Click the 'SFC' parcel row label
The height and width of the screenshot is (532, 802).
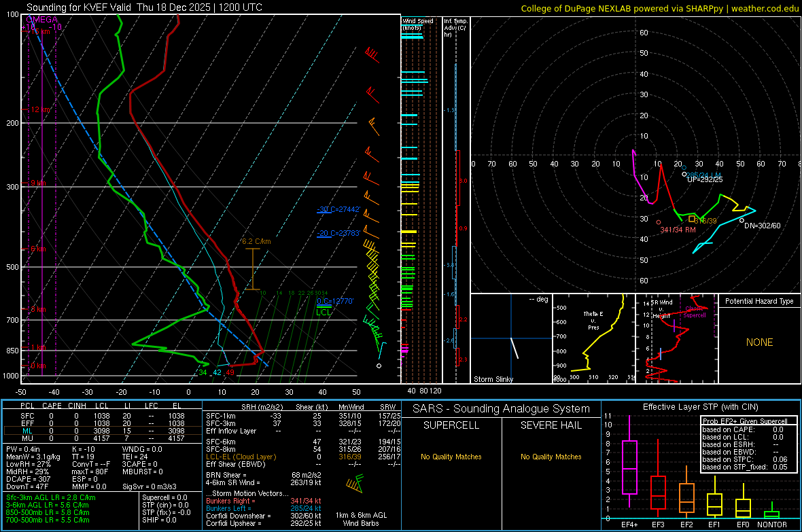27,416
